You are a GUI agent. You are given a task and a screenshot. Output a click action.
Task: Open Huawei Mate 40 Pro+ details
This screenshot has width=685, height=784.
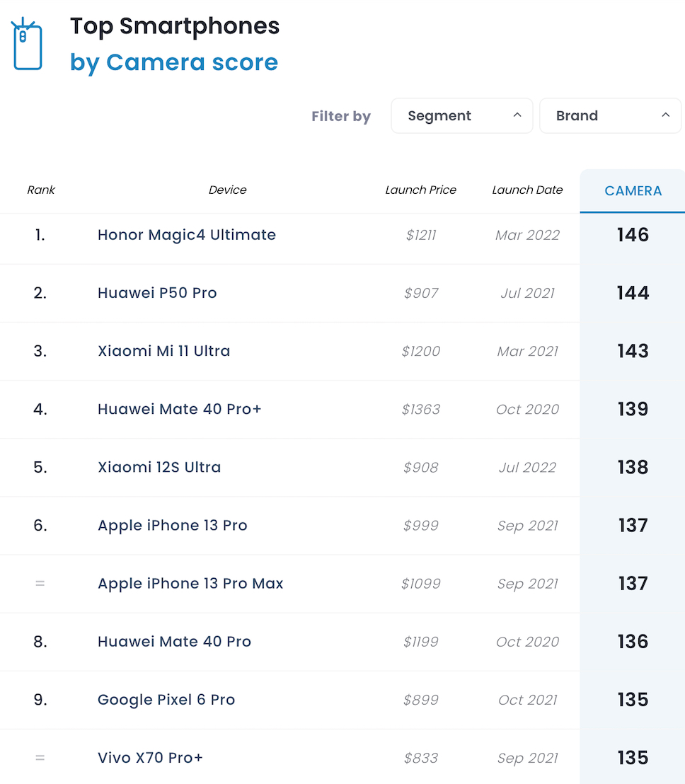(x=180, y=409)
